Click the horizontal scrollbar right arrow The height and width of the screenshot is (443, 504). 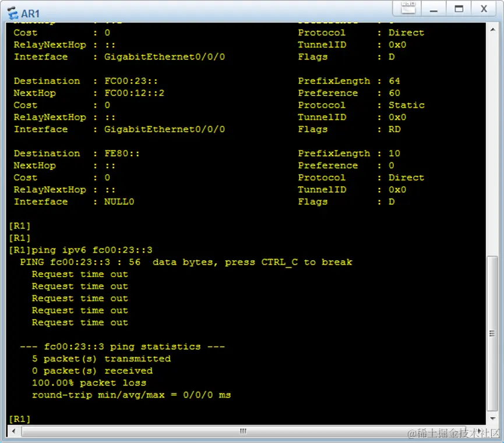479,431
